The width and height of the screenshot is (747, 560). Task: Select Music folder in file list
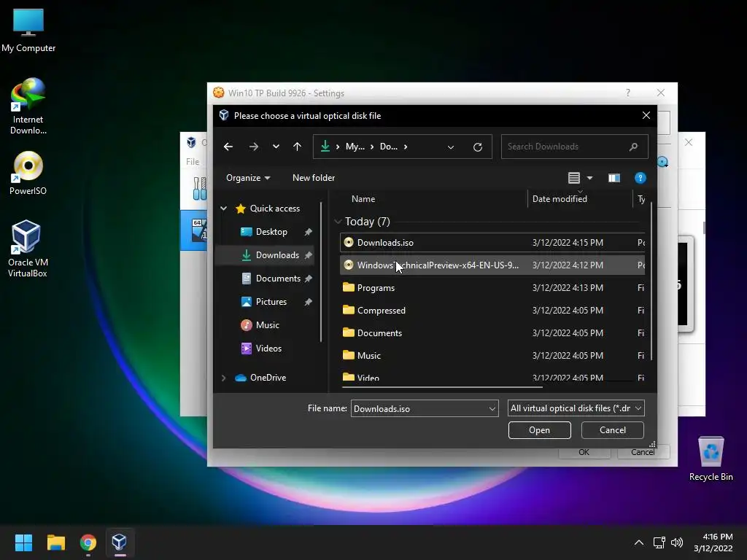(492, 356)
